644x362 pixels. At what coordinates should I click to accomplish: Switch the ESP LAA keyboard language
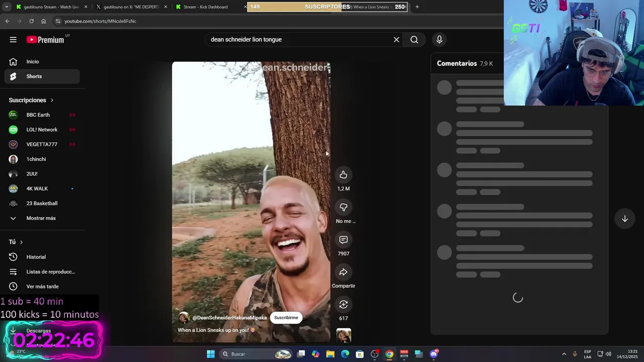pyautogui.click(x=588, y=354)
